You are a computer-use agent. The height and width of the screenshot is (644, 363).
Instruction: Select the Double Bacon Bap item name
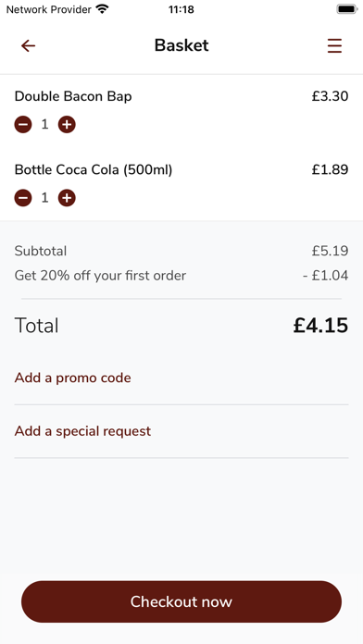(73, 96)
